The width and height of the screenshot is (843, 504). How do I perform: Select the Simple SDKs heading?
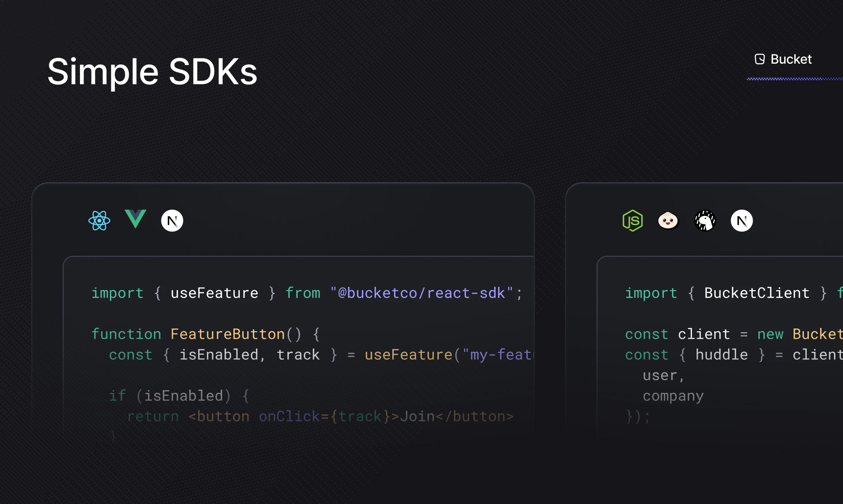pos(153,71)
